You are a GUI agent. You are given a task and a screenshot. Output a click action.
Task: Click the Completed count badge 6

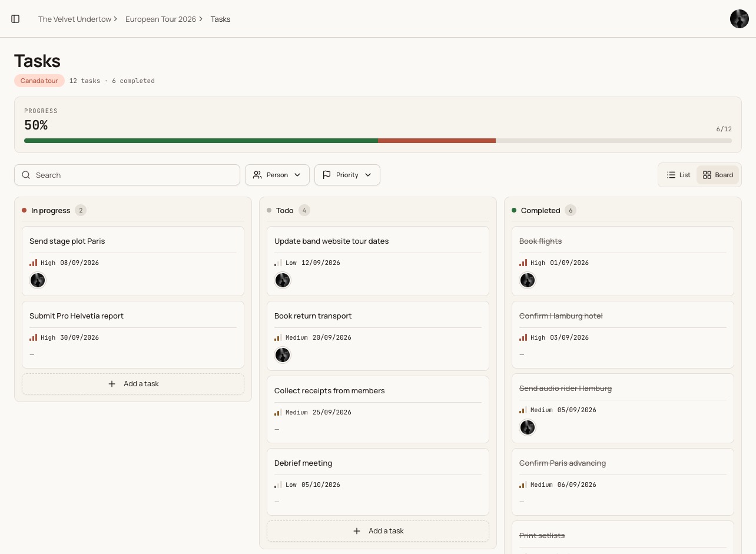coord(570,210)
